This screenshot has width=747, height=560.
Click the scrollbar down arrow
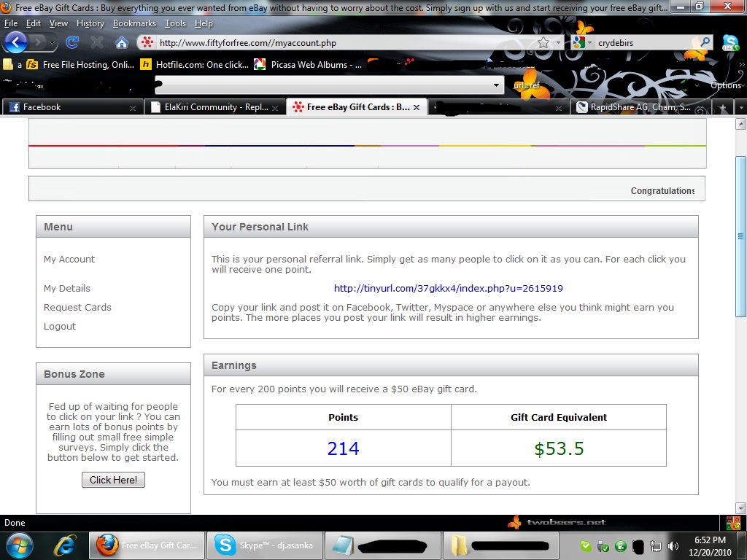coord(741,507)
